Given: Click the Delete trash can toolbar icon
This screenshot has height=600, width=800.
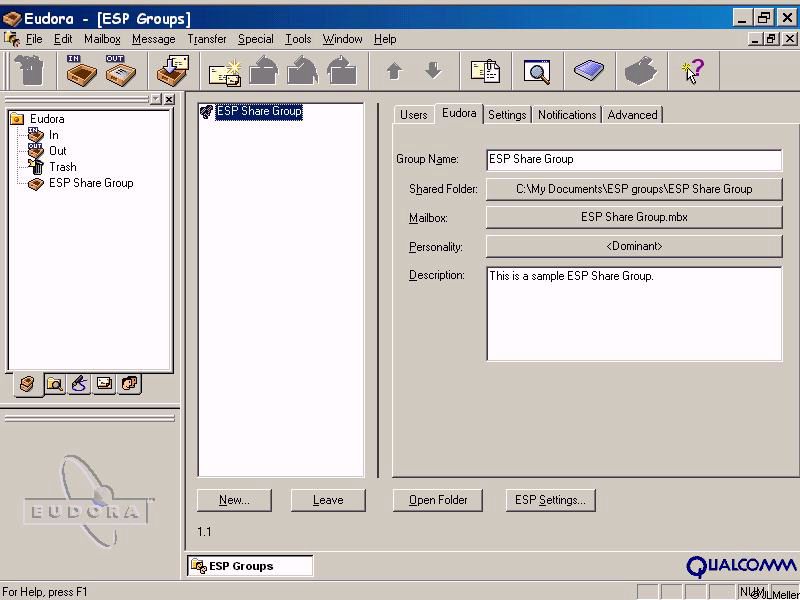Looking at the screenshot, I should tap(29, 70).
